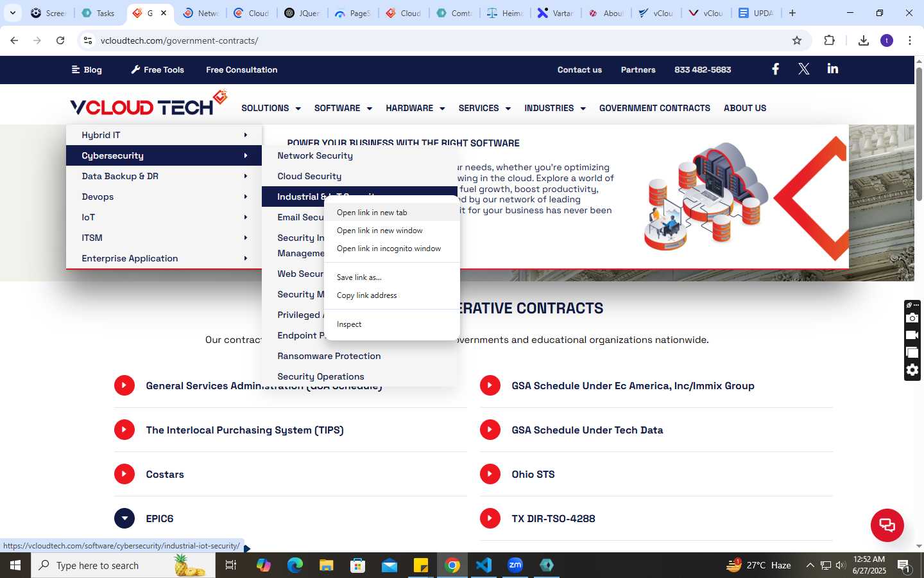
Task: Choose Open link in new tab
Action: tap(392, 213)
